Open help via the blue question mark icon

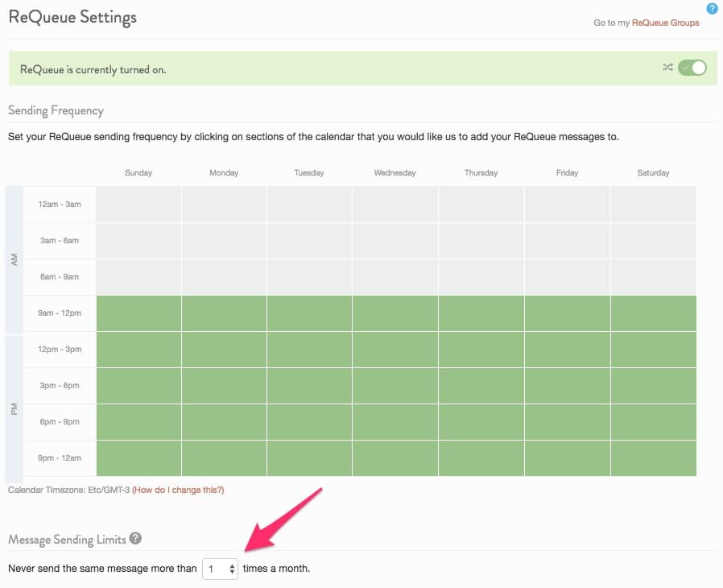(712, 8)
